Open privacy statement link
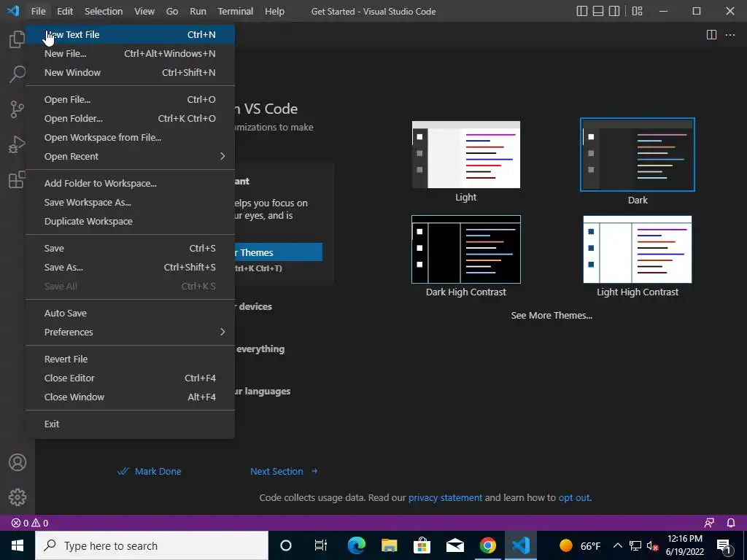This screenshot has height=560, width=747. point(446,497)
